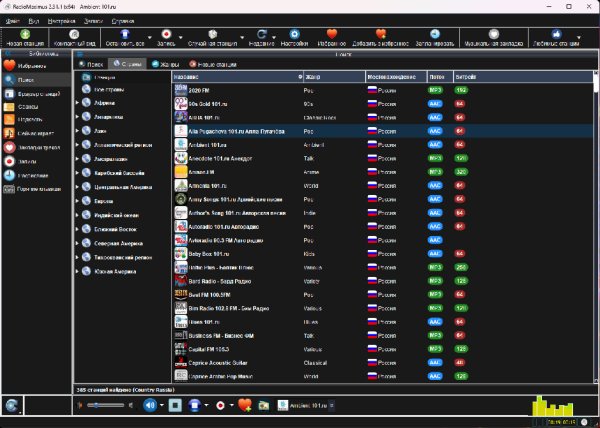Expand the Северная Америка tree node
This screenshot has width=600, height=428.
(x=77, y=243)
